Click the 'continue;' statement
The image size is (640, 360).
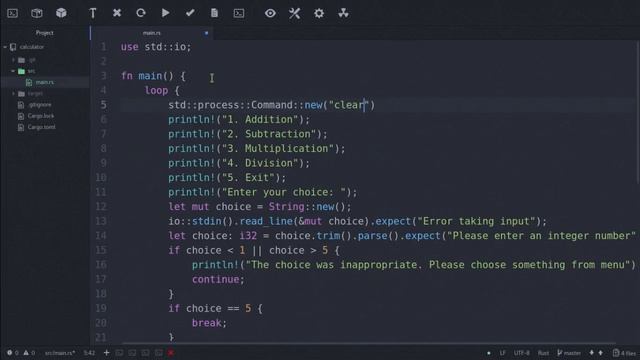[218, 279]
